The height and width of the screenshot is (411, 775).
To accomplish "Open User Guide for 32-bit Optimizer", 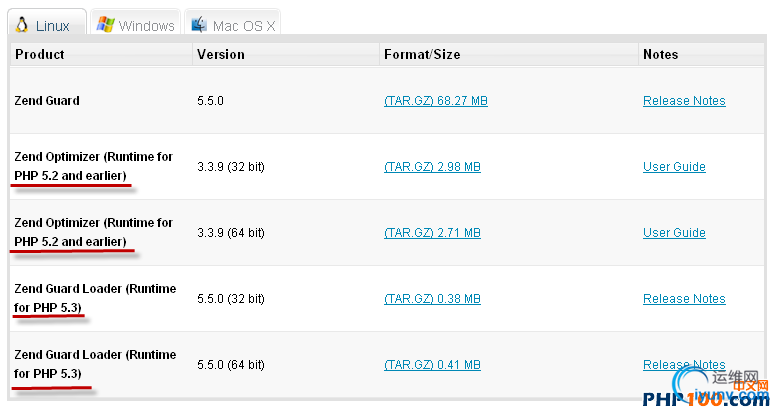I will pos(674,167).
